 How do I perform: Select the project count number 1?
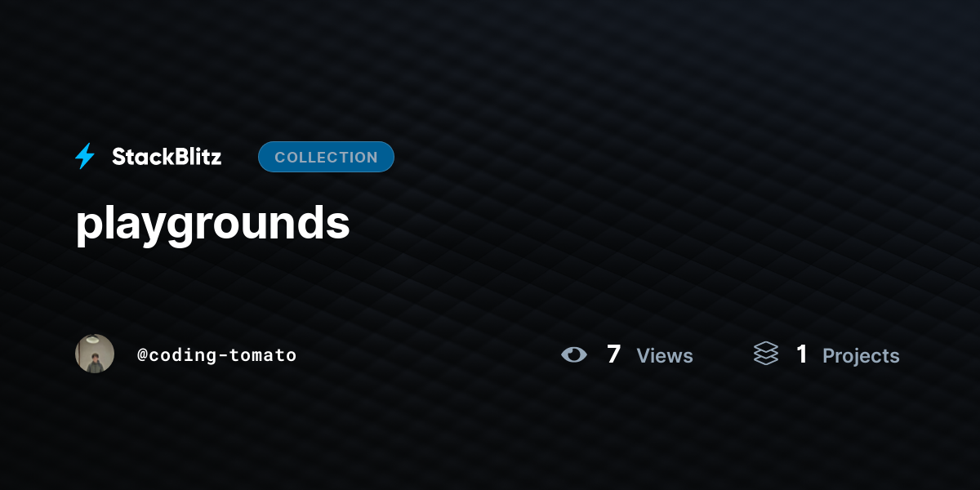(x=802, y=354)
